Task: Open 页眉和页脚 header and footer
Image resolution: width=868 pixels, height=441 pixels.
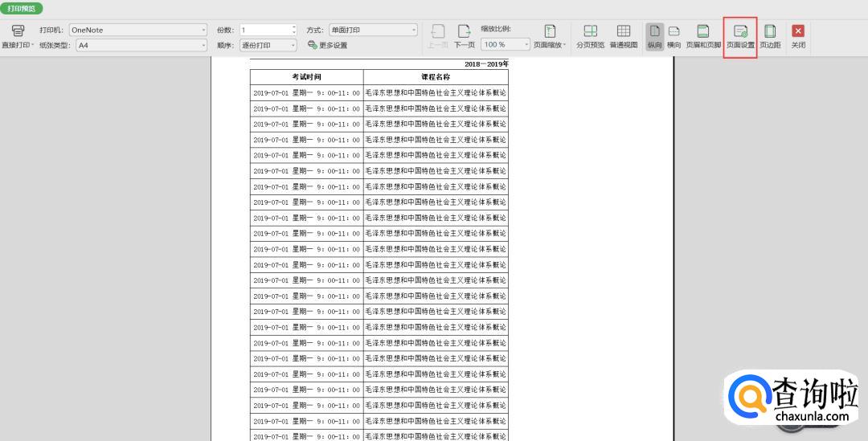Action: 703,36
